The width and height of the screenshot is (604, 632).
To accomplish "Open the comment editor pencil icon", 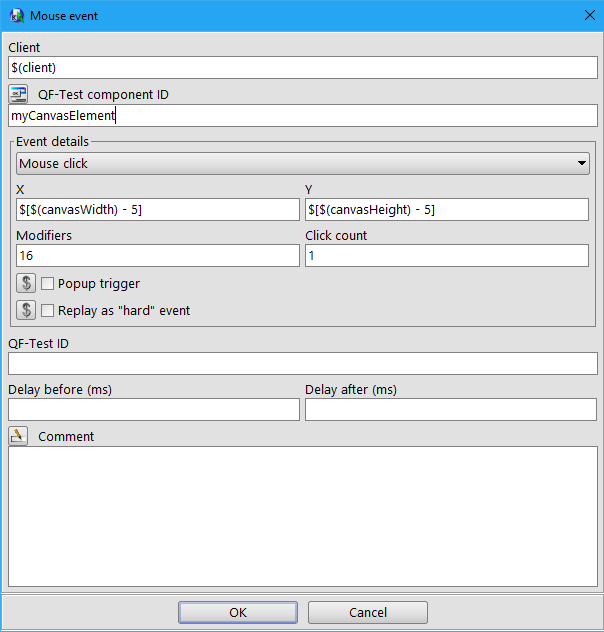I will (x=18, y=436).
